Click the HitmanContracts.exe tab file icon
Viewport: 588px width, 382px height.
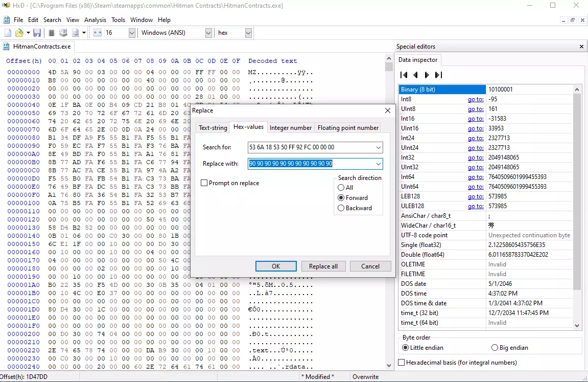tap(6, 47)
